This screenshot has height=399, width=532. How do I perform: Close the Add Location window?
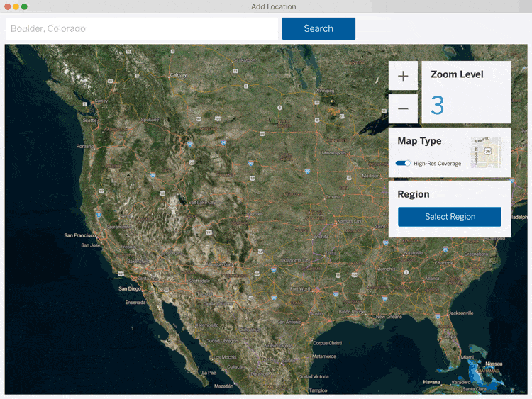click(x=7, y=6)
